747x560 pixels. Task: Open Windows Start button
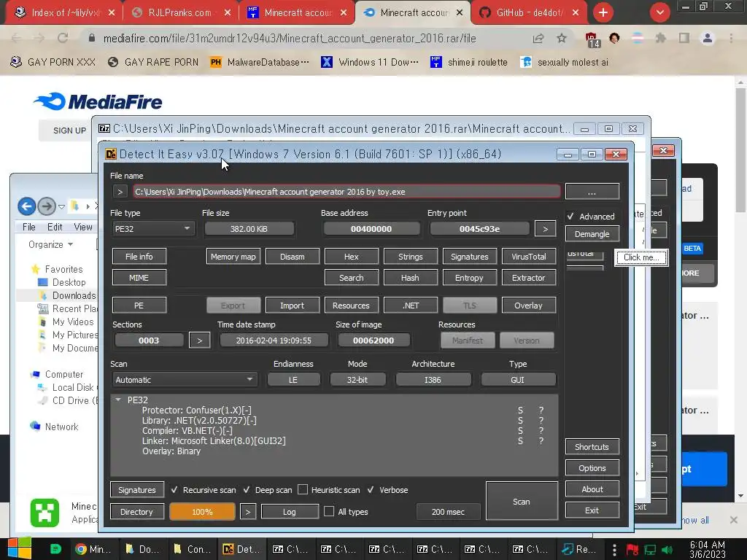coord(19,548)
